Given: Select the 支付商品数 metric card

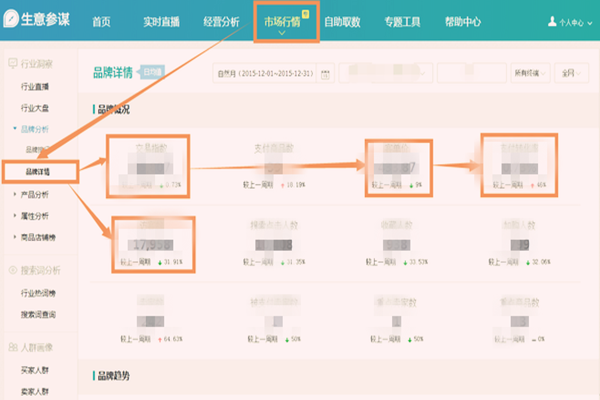Looking at the screenshot, I should pyautogui.click(x=274, y=166).
